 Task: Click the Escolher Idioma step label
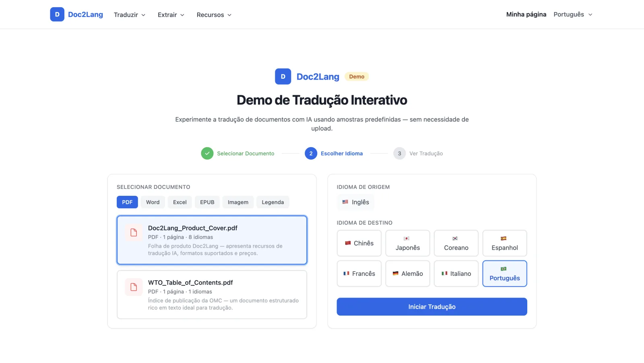342,154
